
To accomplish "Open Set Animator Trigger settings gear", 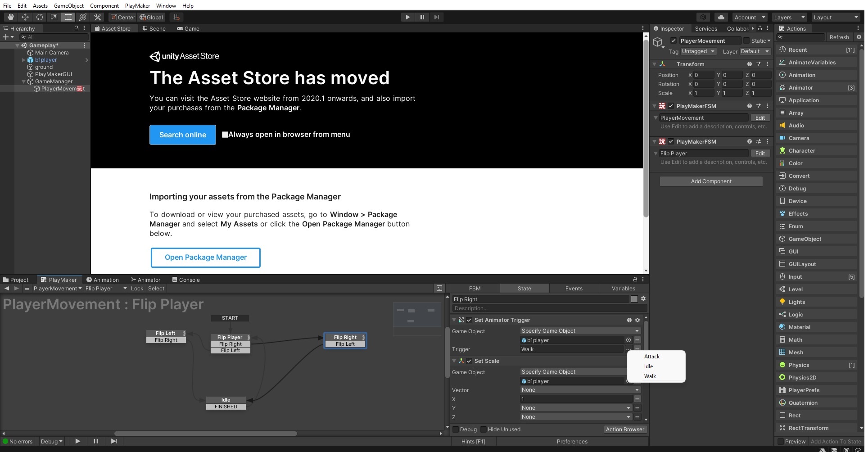I will [x=637, y=320].
